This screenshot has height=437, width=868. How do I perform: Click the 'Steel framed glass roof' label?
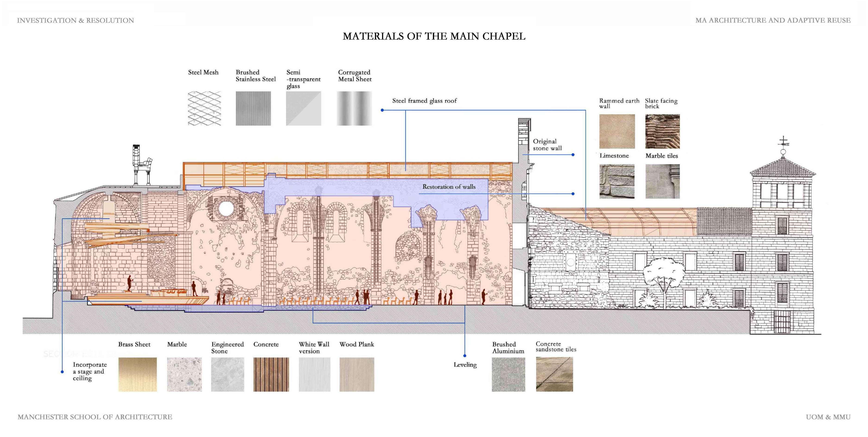click(424, 101)
